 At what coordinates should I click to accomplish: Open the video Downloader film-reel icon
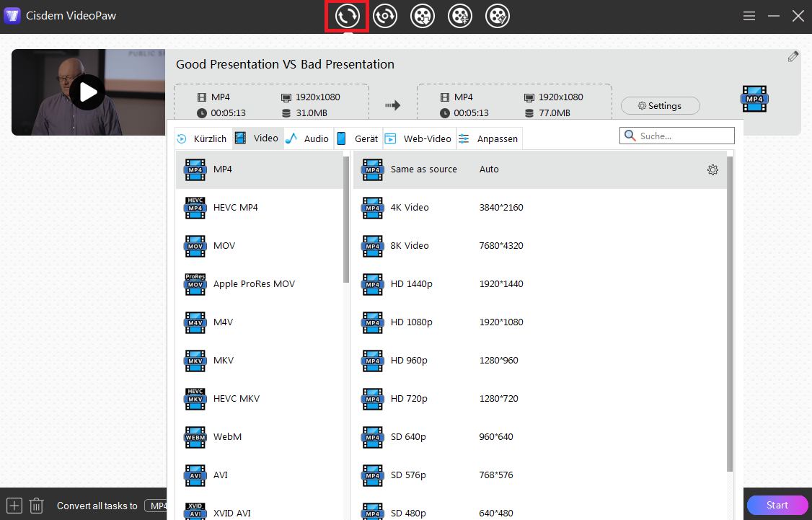(x=422, y=15)
